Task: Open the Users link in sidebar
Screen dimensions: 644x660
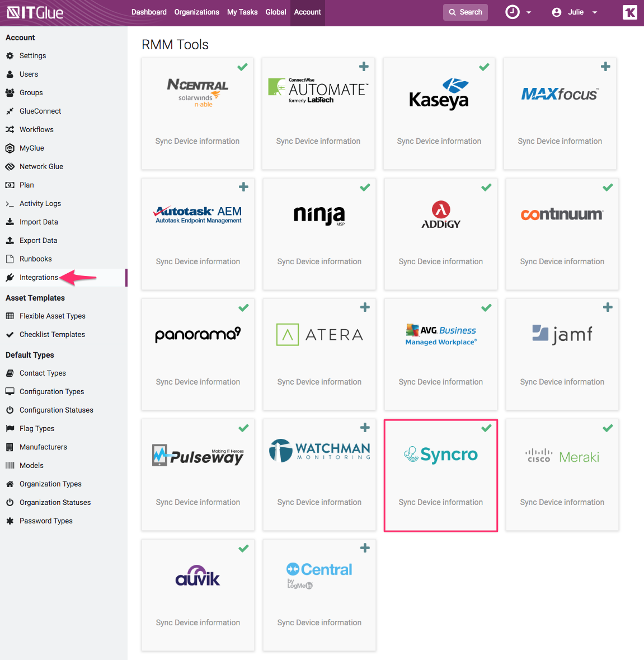Action: click(29, 74)
